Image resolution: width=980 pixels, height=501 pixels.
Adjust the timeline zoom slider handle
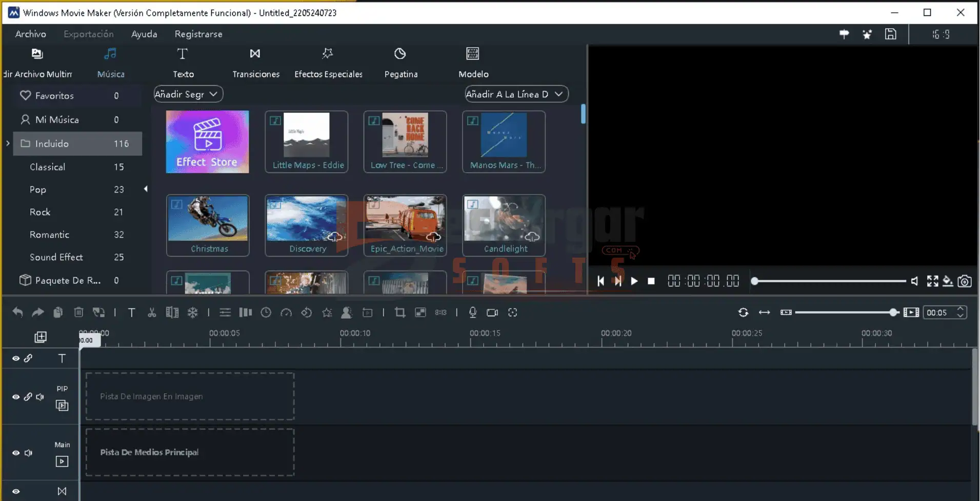(x=893, y=312)
